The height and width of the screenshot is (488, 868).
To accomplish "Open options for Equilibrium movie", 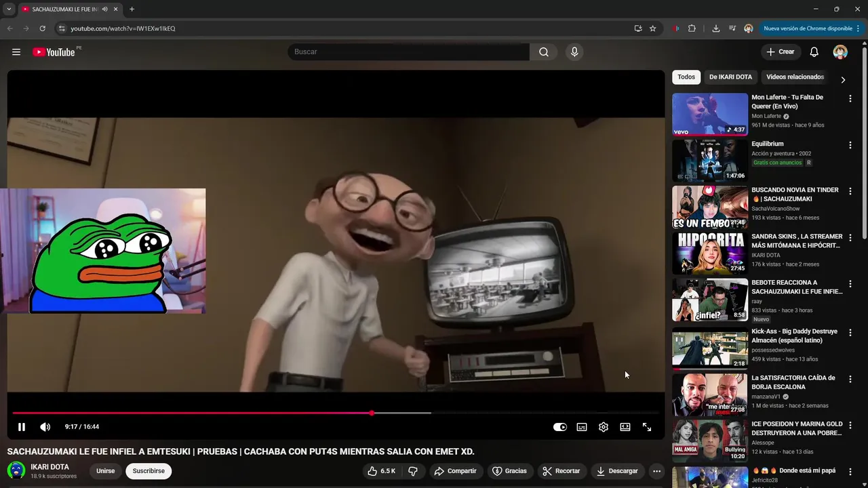I will tap(850, 145).
